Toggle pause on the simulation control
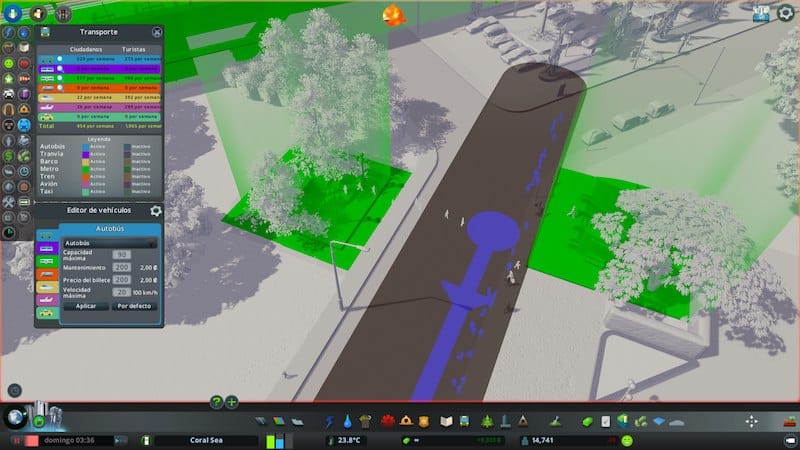Image resolution: width=800 pixels, height=450 pixels. tap(16, 440)
